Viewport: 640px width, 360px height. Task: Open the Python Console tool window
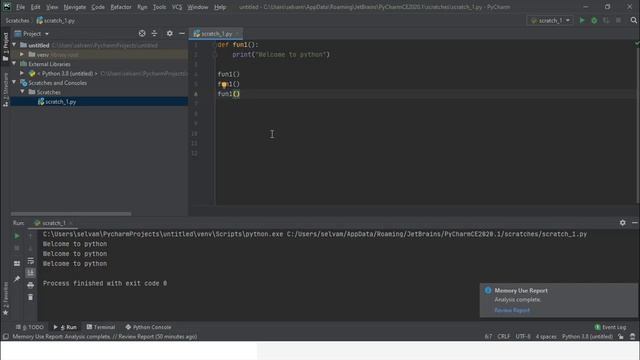148,327
